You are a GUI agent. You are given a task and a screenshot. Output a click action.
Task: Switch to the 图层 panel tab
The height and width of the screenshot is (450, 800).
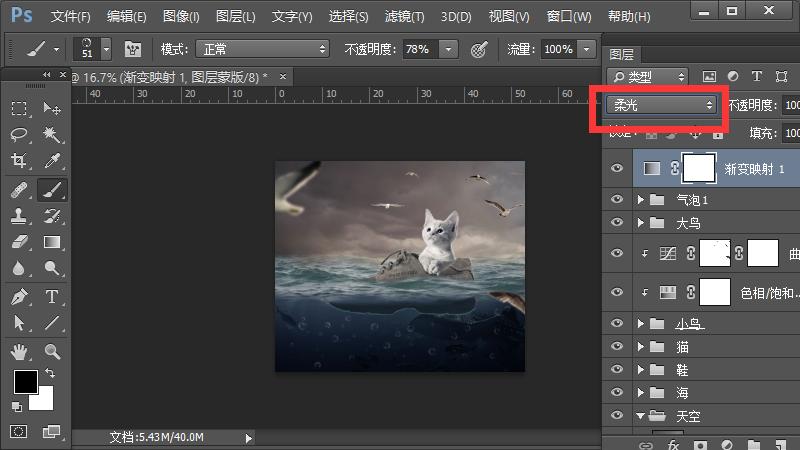point(621,54)
